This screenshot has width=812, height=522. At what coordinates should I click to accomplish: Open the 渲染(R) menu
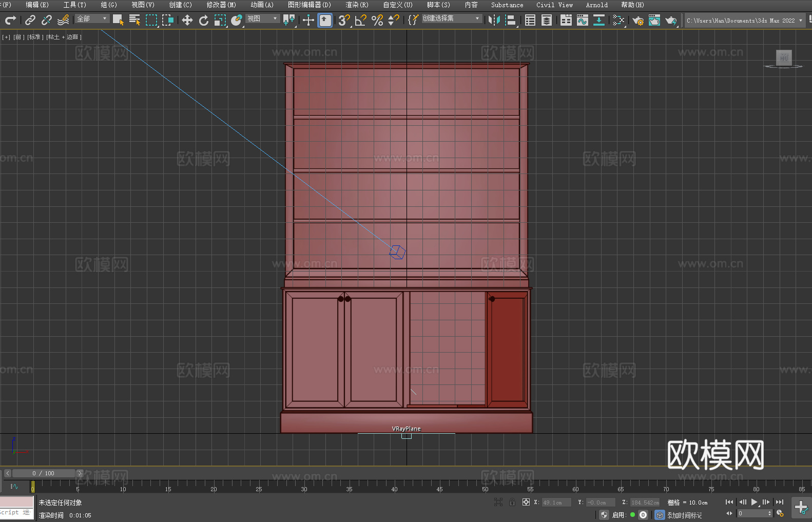coord(357,5)
